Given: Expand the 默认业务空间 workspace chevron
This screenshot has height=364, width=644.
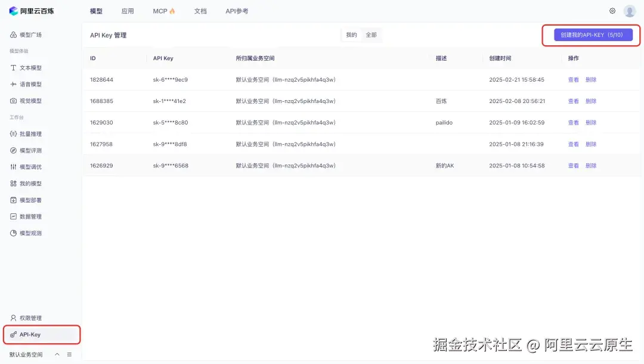Looking at the screenshot, I should (x=57, y=354).
